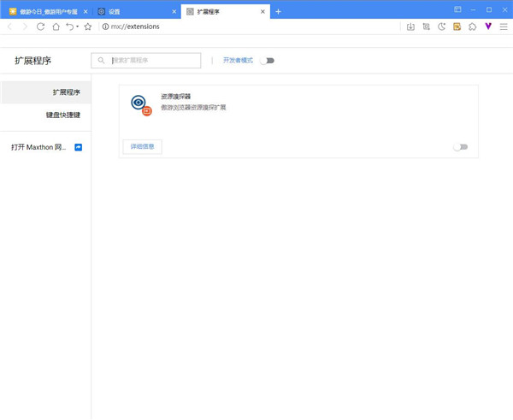
Task: Click the magnifier icon in search box
Action: 101,60
